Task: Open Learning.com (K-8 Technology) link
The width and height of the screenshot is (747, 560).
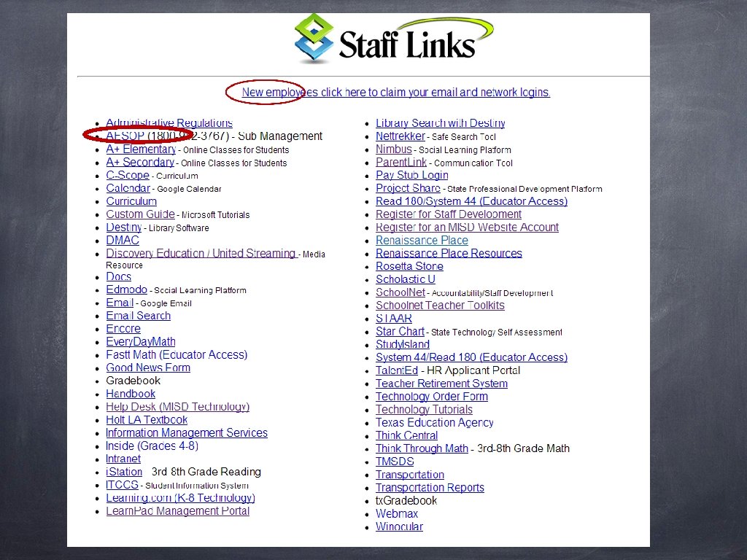Action: (180, 497)
